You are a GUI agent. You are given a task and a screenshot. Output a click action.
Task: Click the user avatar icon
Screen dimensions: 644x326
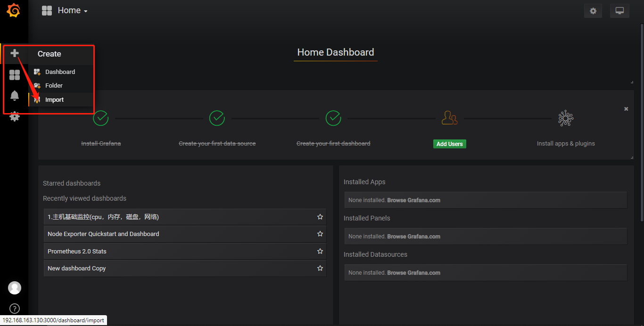click(x=15, y=288)
